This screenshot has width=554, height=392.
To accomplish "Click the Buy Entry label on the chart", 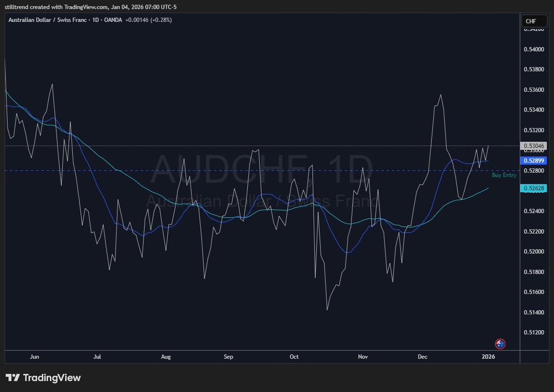I will click(504, 175).
